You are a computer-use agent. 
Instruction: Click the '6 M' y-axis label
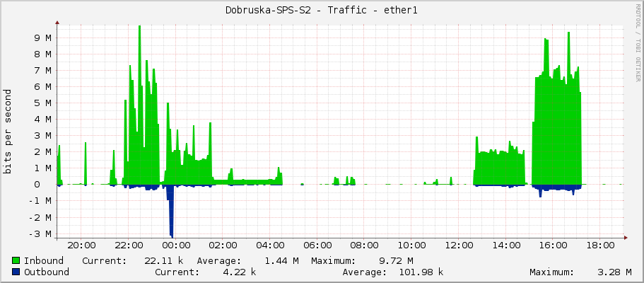click(x=42, y=87)
